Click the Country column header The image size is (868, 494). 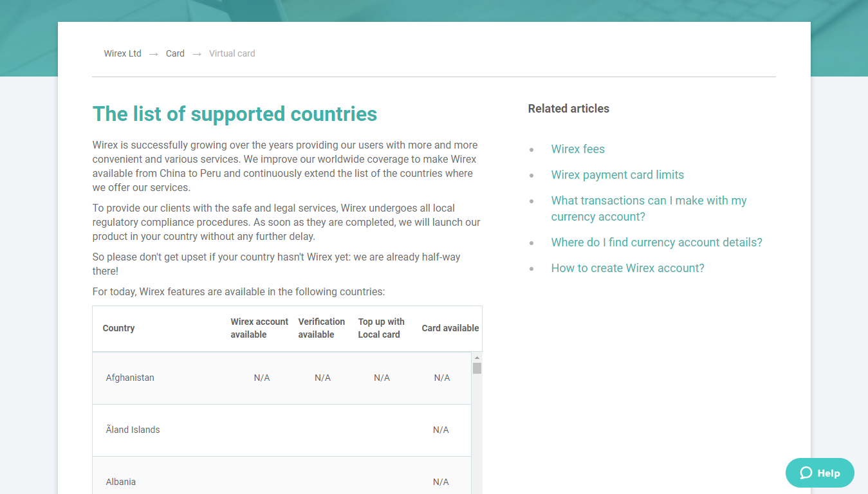pos(118,328)
